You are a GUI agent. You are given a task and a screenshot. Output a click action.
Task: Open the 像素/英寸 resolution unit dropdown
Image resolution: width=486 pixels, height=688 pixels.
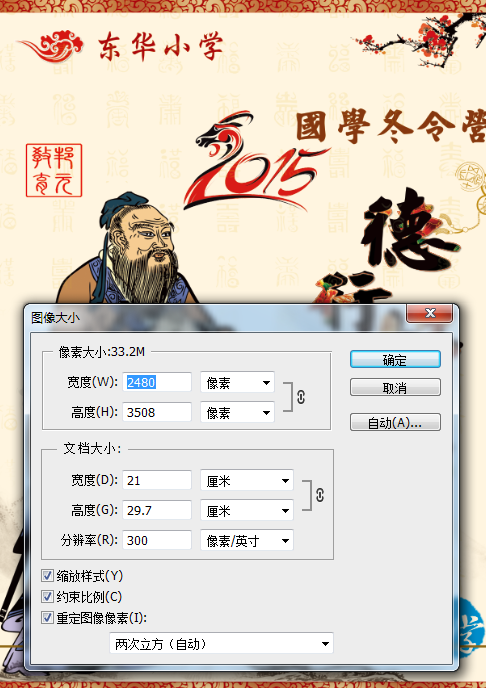(247, 541)
